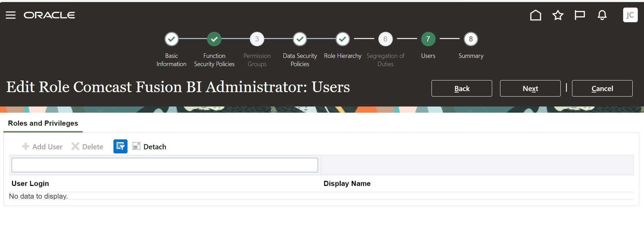Detach the users table
Viewport: 644px width, 238px height.
[x=149, y=147]
